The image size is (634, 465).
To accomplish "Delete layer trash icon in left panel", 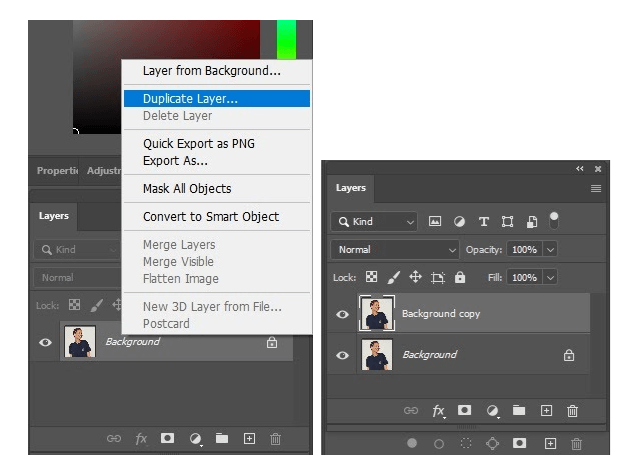I will tap(275, 439).
